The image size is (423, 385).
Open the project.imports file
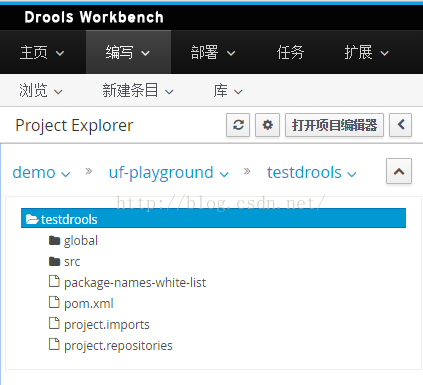[x=107, y=325]
